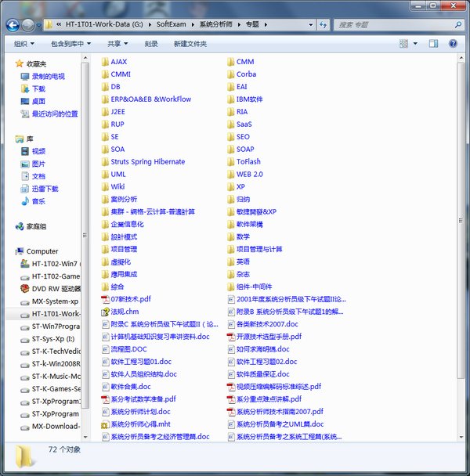Select DVD RW drive in sidebar
The height and width of the screenshot is (476, 470).
pos(50,289)
